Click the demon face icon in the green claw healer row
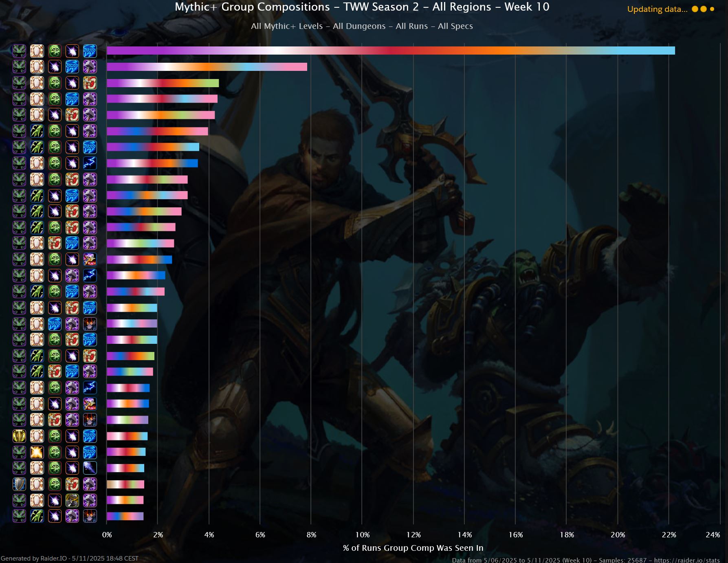 pos(90,516)
